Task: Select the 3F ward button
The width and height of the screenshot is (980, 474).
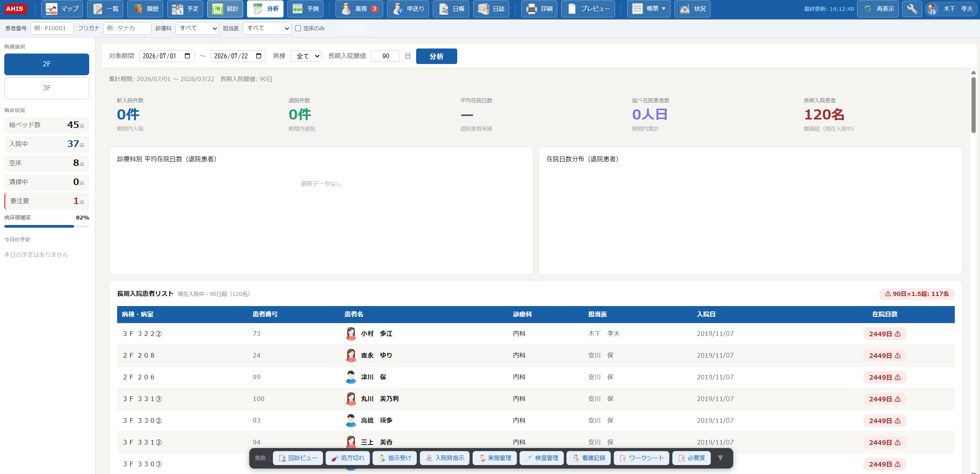Action: pos(47,88)
